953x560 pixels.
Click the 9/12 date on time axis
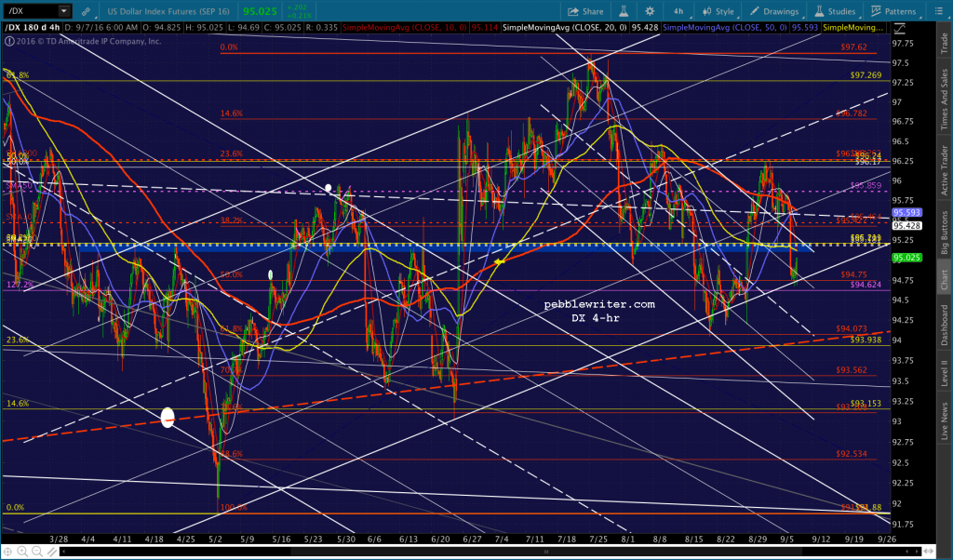pyautogui.click(x=821, y=539)
